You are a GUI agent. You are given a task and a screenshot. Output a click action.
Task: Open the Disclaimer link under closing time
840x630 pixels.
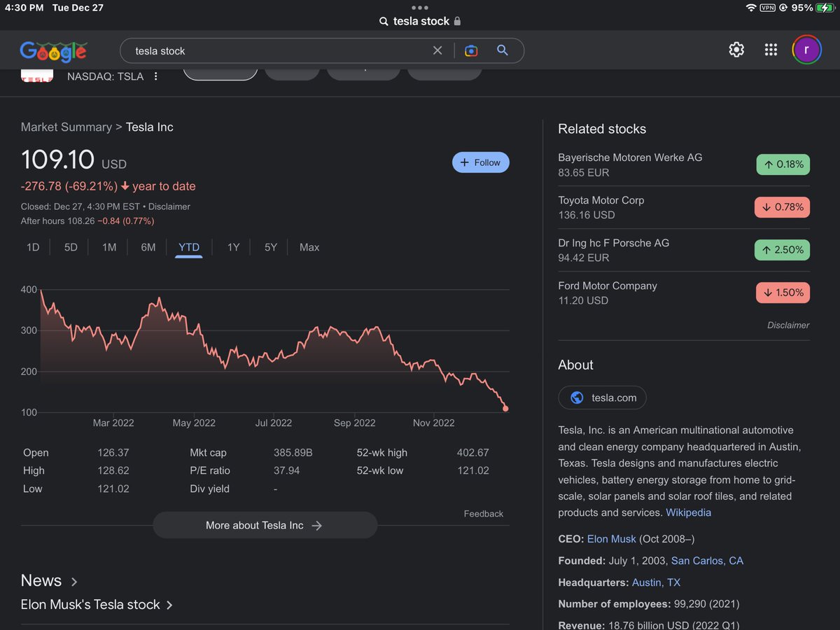tap(169, 206)
